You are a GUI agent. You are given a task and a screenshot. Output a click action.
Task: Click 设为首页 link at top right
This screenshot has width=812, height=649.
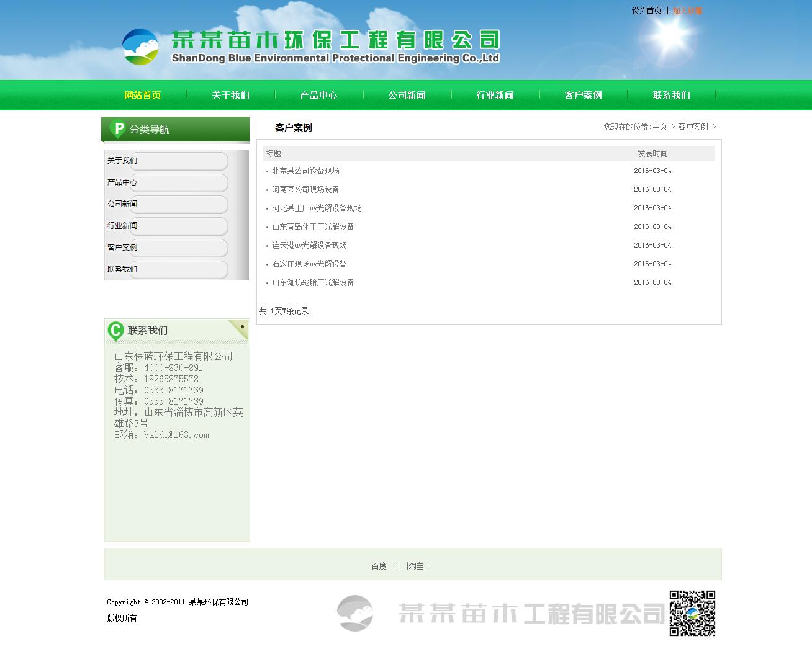tap(646, 11)
